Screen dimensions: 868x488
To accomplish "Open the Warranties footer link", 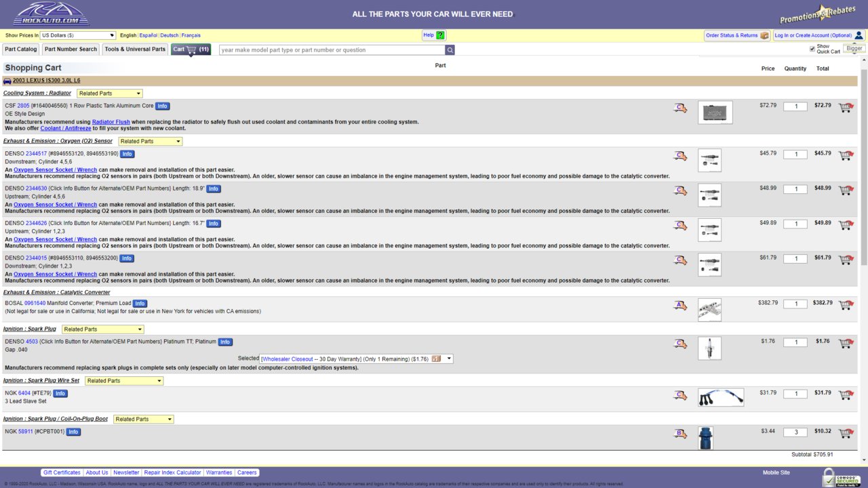I will (219, 473).
